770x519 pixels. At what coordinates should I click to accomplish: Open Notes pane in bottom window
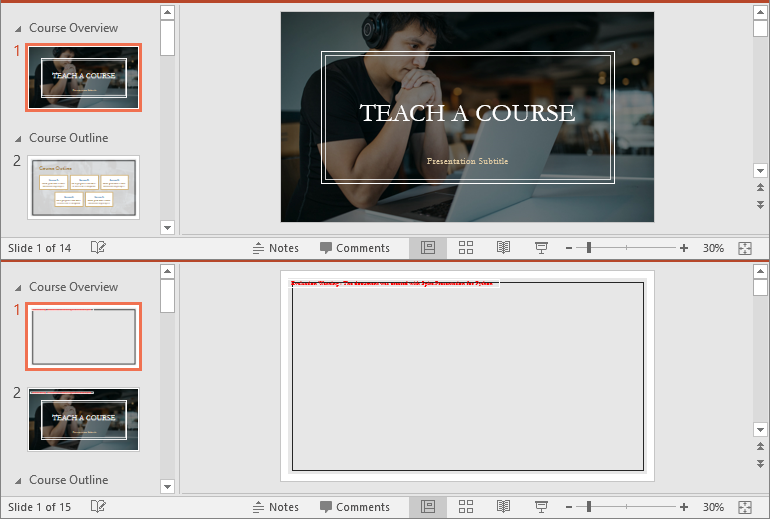[275, 507]
